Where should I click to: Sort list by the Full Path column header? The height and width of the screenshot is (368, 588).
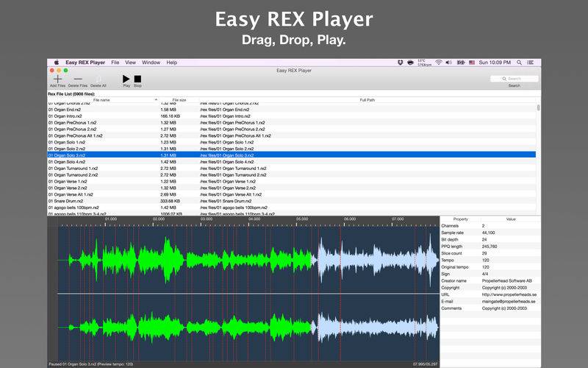coord(367,100)
